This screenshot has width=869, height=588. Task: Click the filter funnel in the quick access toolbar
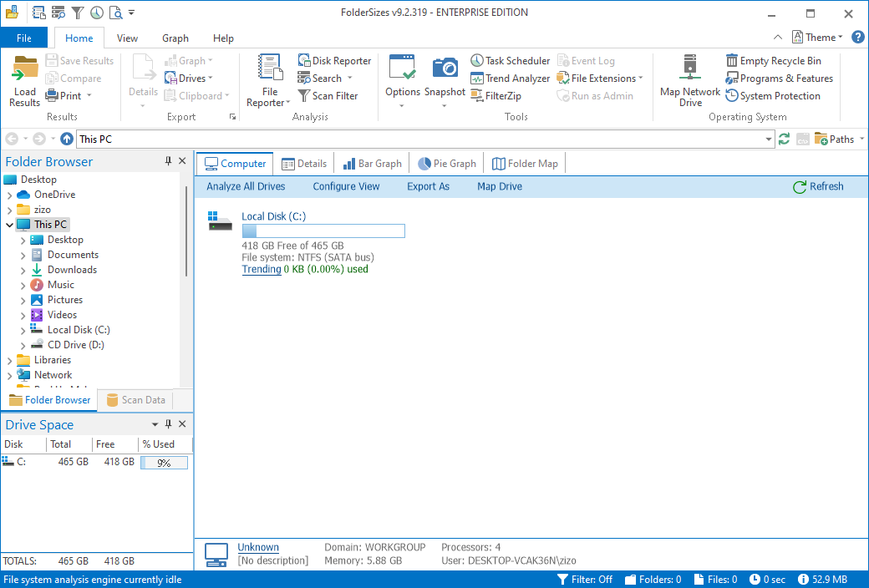(78, 13)
